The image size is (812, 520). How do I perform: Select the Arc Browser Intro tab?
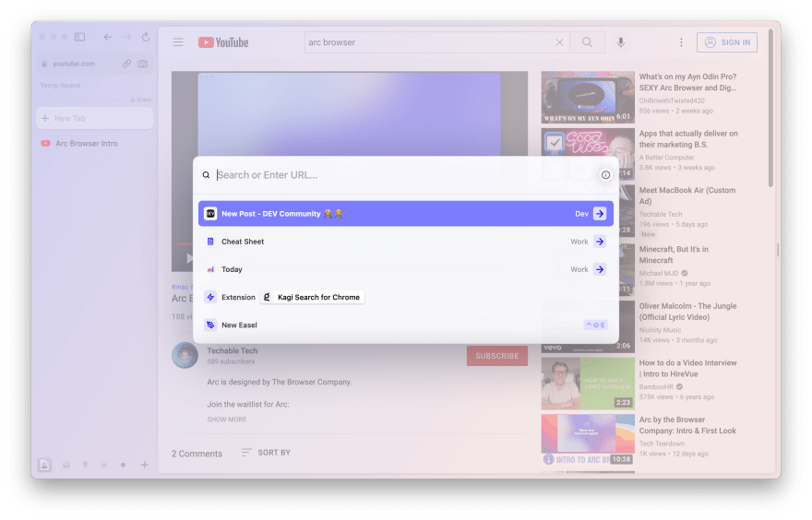(x=95, y=143)
